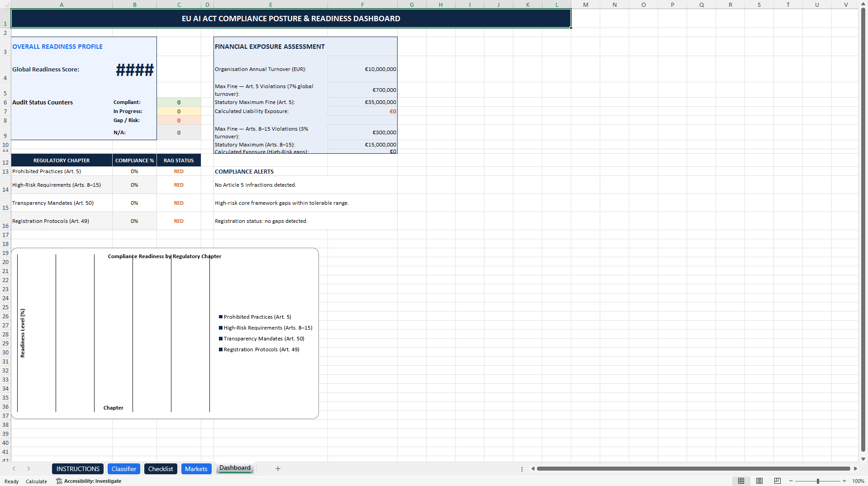Image resolution: width=868 pixels, height=486 pixels.
Task: Select the RED status for Registration Protocols
Action: (x=179, y=221)
